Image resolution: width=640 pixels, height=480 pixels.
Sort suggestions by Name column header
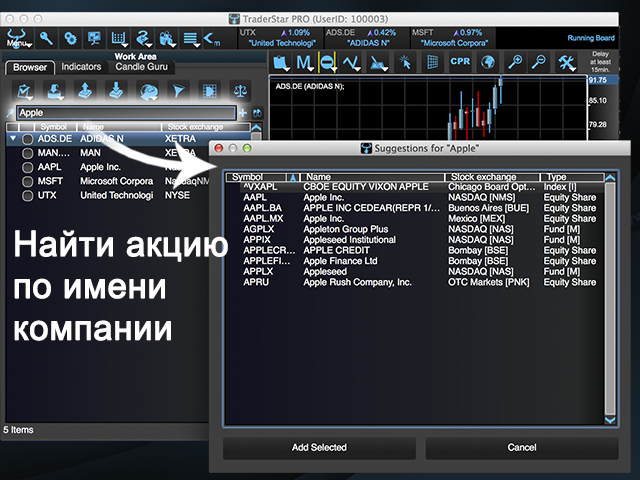[x=372, y=177]
